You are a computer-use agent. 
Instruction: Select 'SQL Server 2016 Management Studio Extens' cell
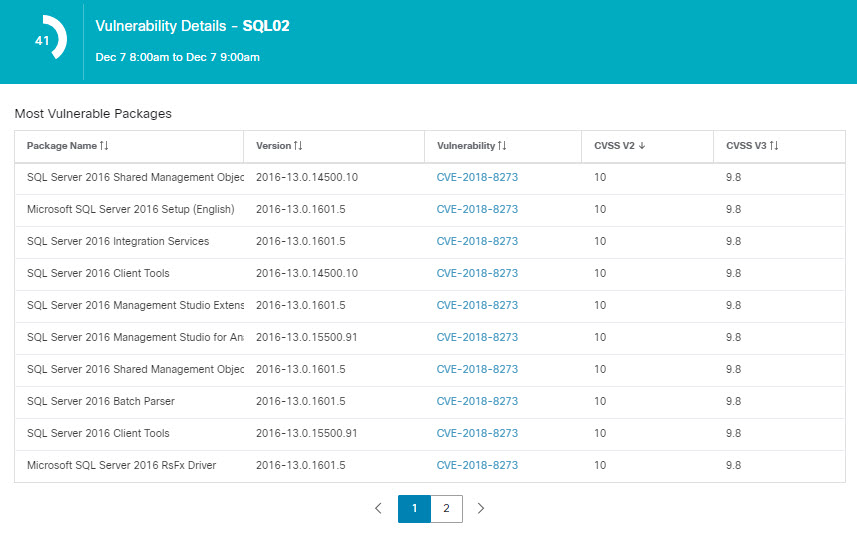click(x=135, y=305)
